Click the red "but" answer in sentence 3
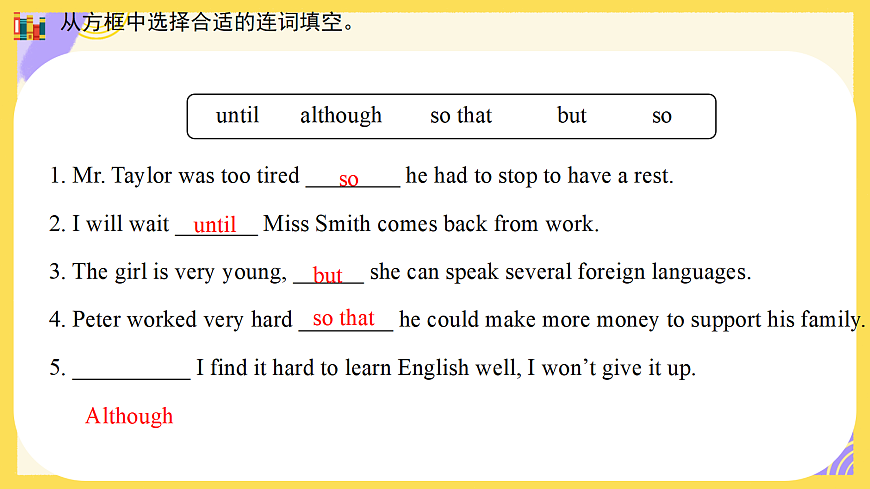870x489 pixels. pos(328,275)
